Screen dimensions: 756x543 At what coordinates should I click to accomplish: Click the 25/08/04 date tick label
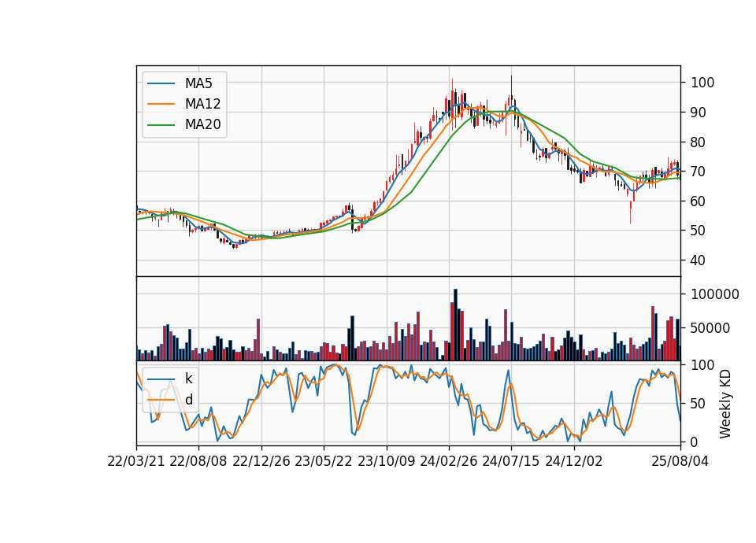coord(680,461)
